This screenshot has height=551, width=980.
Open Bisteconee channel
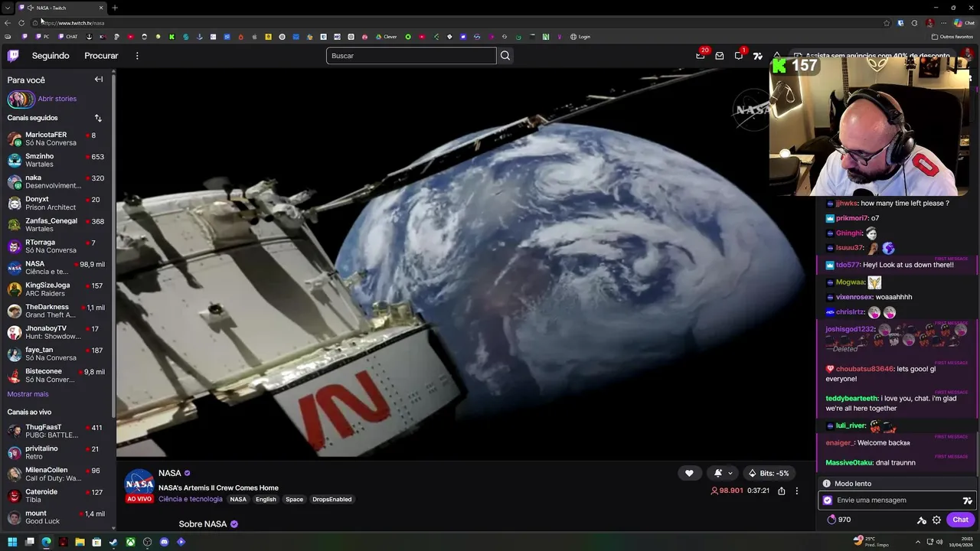(57, 375)
